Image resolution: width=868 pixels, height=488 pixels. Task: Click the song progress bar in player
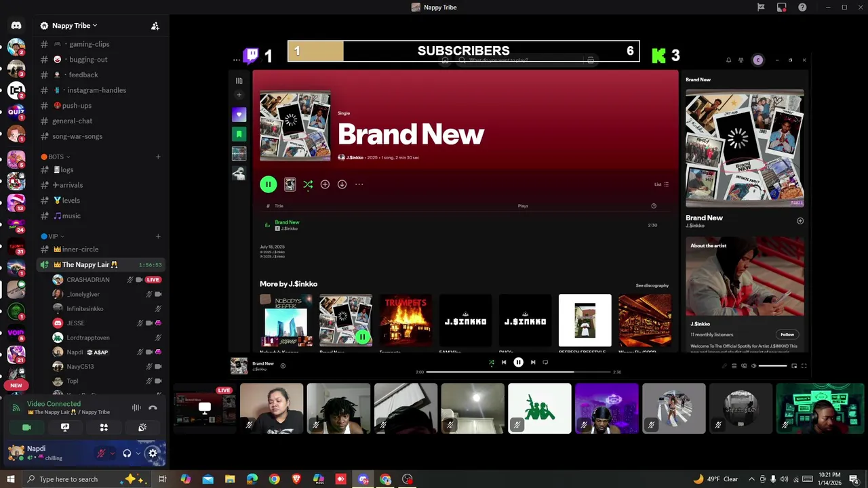(x=519, y=372)
